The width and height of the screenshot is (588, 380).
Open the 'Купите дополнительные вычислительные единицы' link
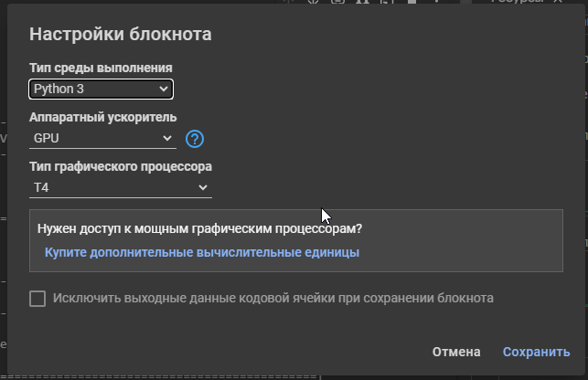click(201, 252)
